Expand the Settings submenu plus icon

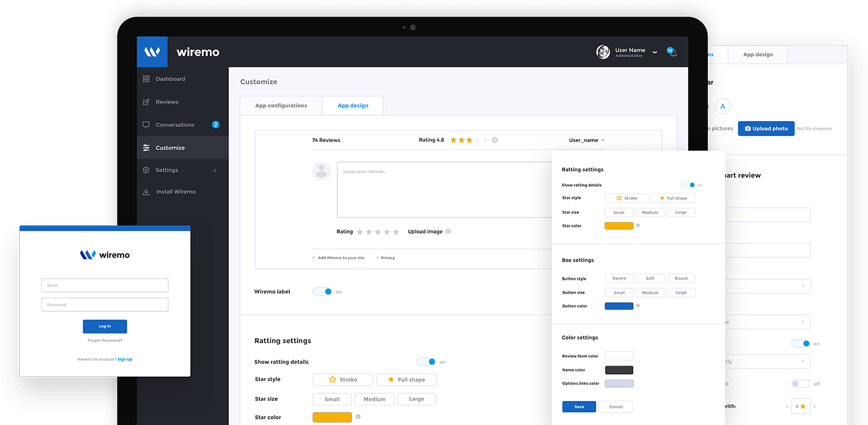(x=215, y=170)
